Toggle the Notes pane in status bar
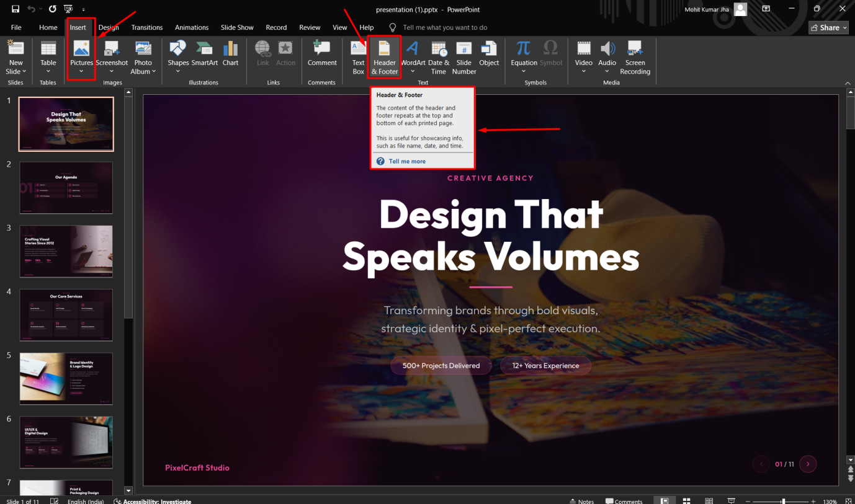 click(x=581, y=501)
